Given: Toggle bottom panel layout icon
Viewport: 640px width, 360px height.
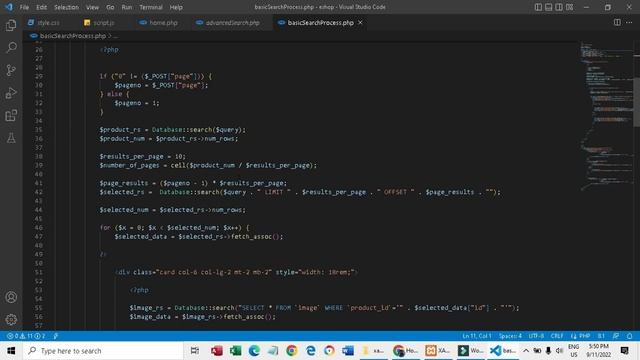Looking at the screenshot, I should 549,7.
